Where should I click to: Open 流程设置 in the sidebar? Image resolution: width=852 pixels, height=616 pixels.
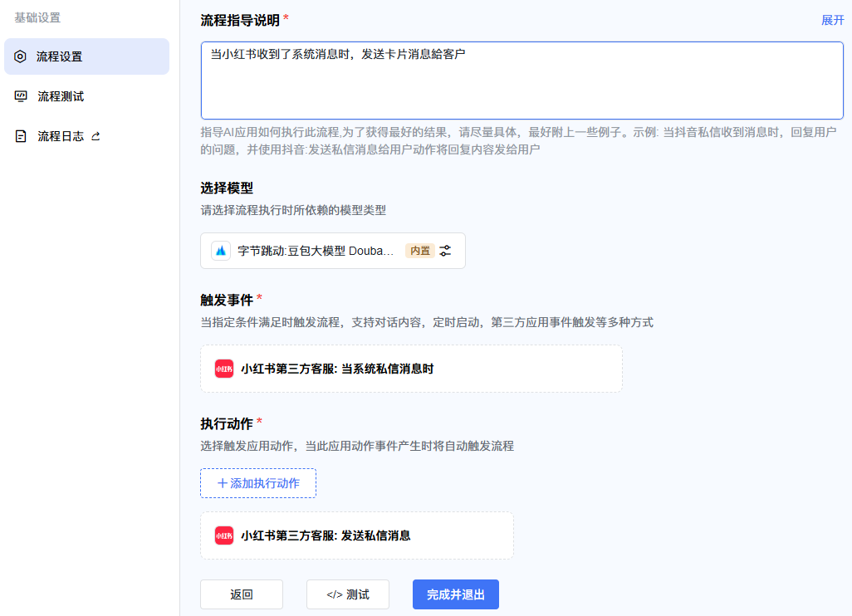tap(86, 56)
